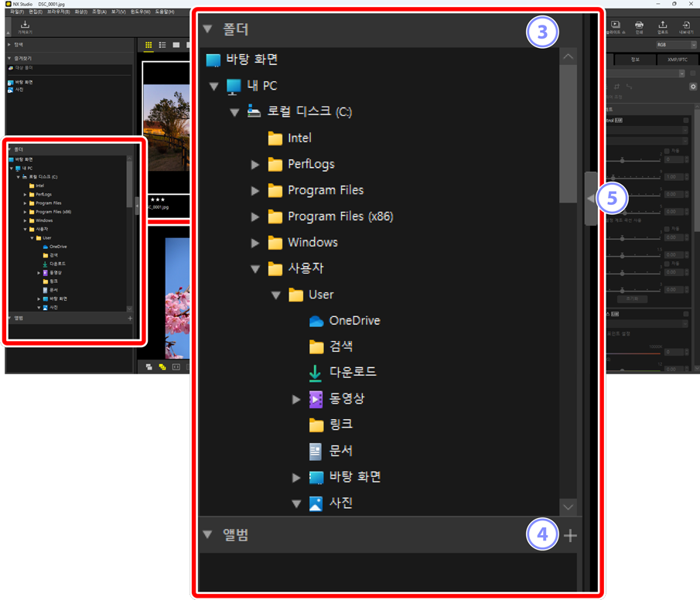Add a new album with plus icon
This screenshot has height=600, width=700.
click(x=570, y=535)
